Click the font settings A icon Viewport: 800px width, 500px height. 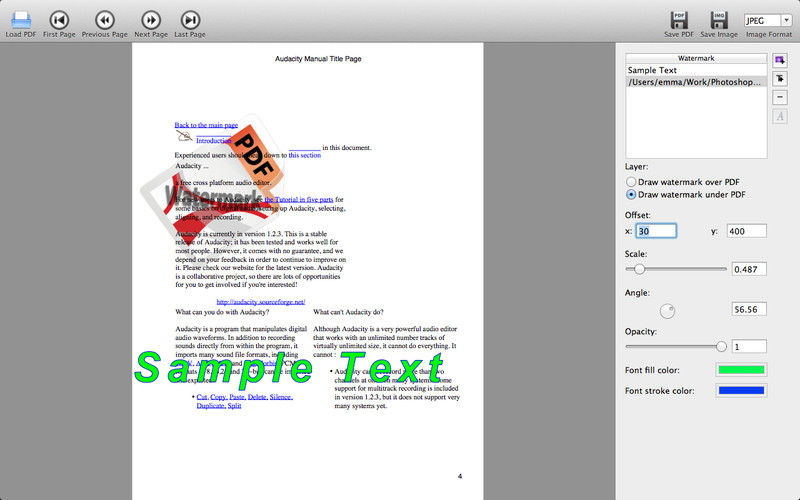(x=780, y=116)
